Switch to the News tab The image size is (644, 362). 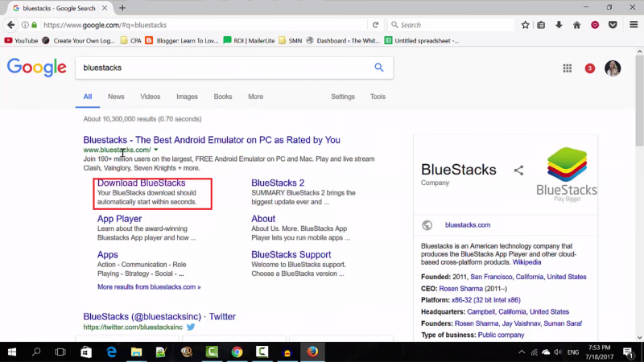click(116, 97)
